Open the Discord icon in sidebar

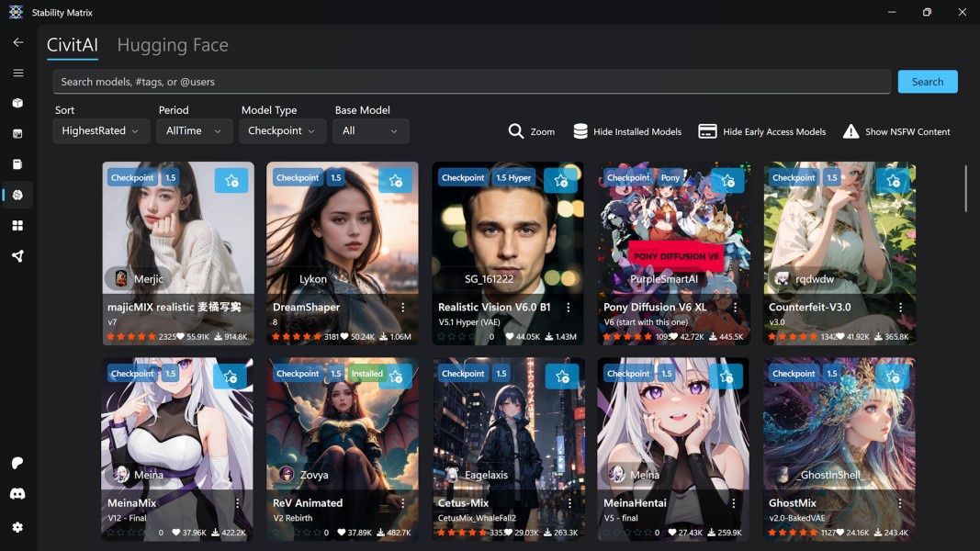point(18,493)
